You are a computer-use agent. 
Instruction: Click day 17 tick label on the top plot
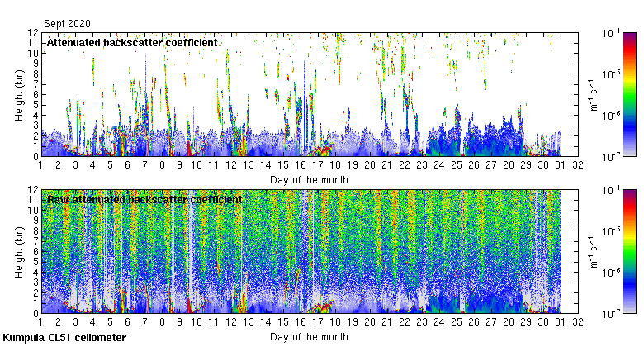coord(318,165)
